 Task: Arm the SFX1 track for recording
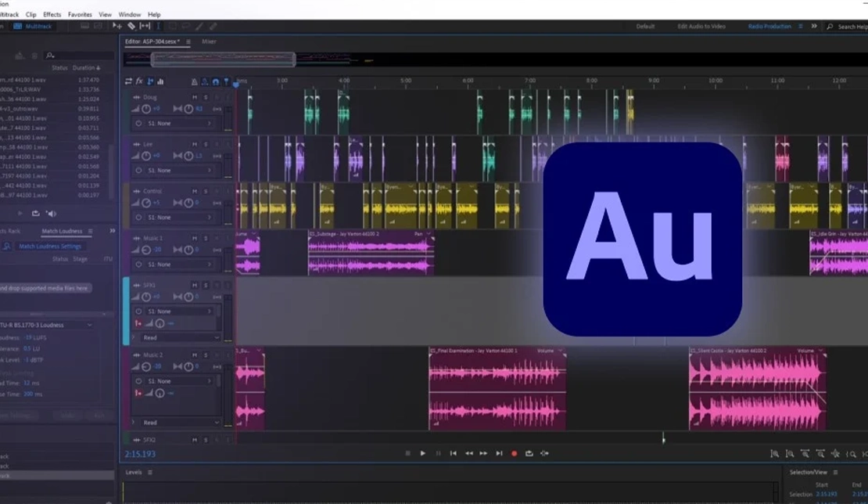217,286
